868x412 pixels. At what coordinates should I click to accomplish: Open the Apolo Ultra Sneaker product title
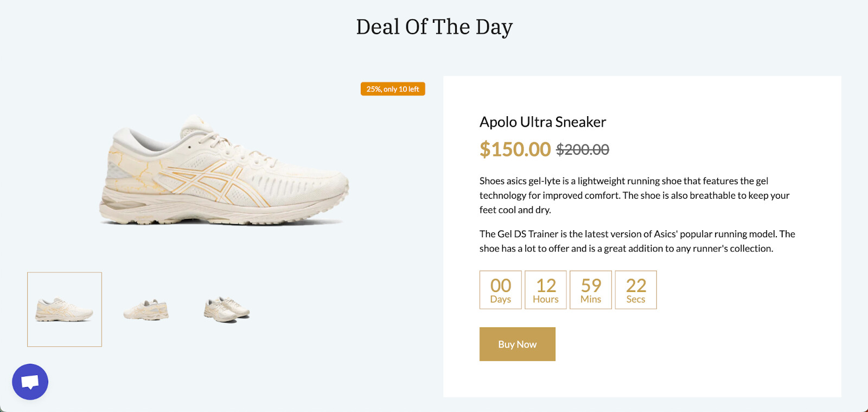coord(542,122)
